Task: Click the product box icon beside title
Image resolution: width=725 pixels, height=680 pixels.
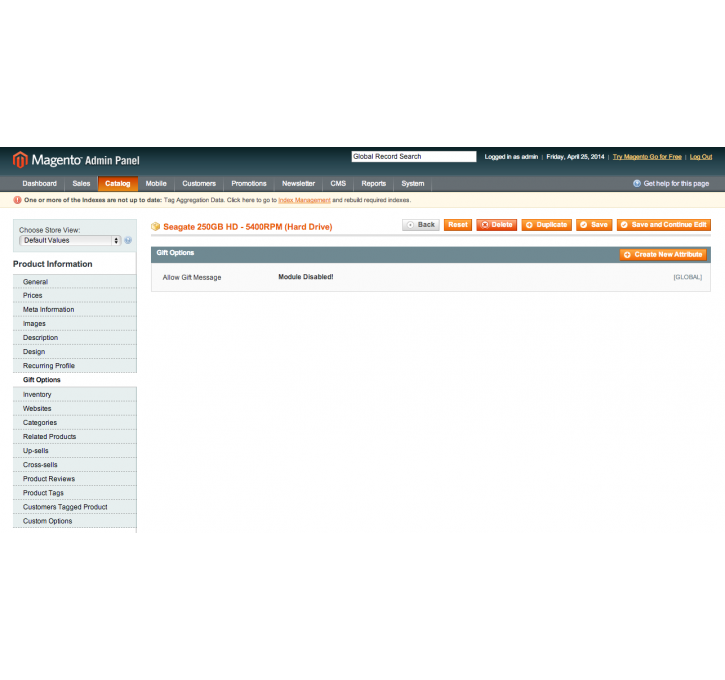Action: (155, 227)
